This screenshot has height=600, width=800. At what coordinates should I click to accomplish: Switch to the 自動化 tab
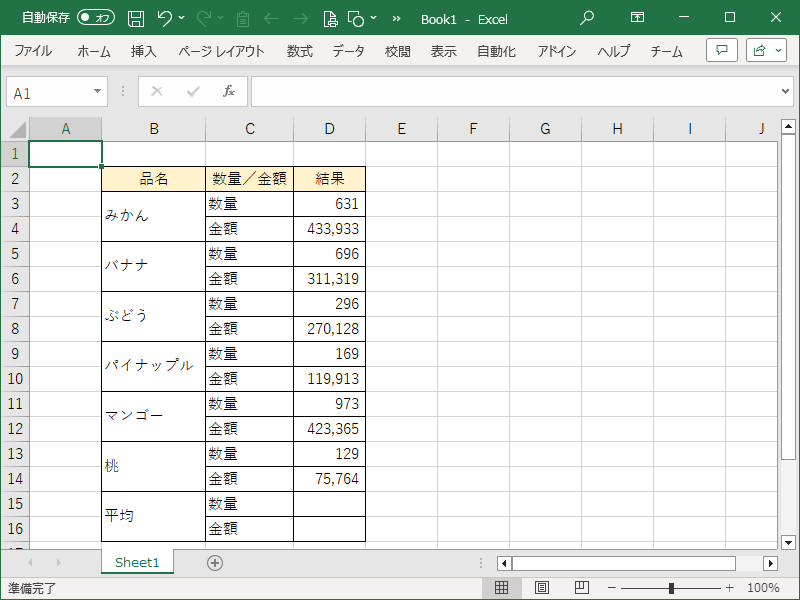[x=496, y=51]
